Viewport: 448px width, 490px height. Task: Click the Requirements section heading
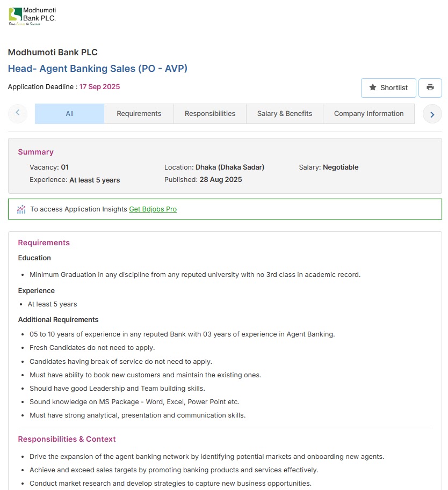pyautogui.click(x=44, y=243)
